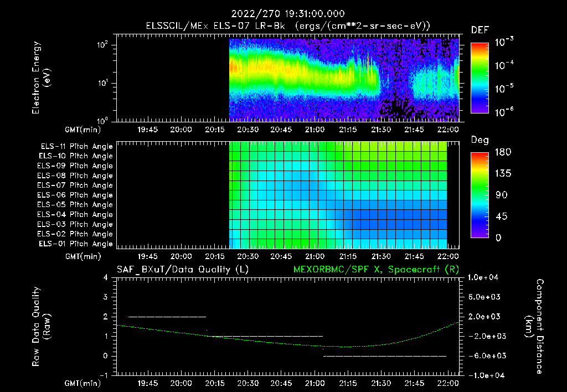Click the -1 tick on the Raw Data Quality axis

104,375
